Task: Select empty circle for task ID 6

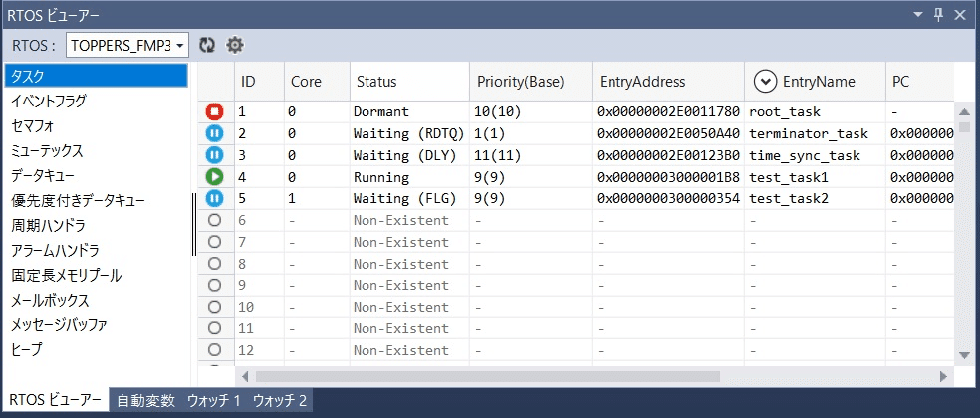Action: pos(215,220)
